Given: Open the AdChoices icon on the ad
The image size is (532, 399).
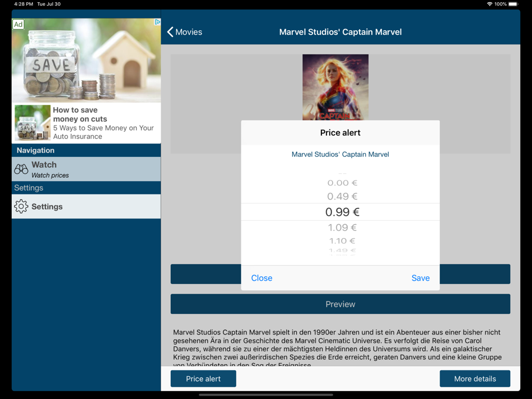Looking at the screenshot, I should [x=157, y=22].
